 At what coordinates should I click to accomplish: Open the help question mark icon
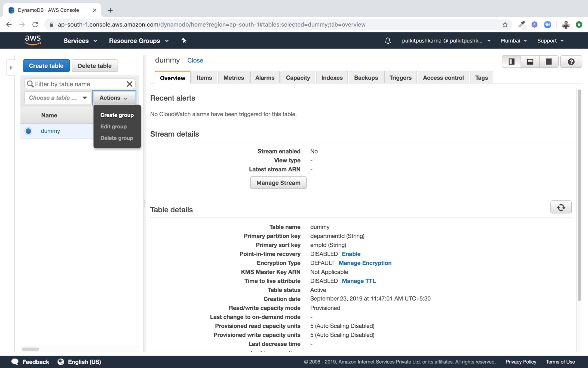click(x=571, y=62)
